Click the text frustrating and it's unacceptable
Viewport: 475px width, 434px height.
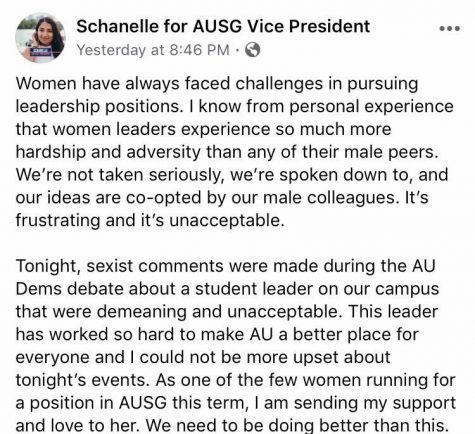coord(150,220)
